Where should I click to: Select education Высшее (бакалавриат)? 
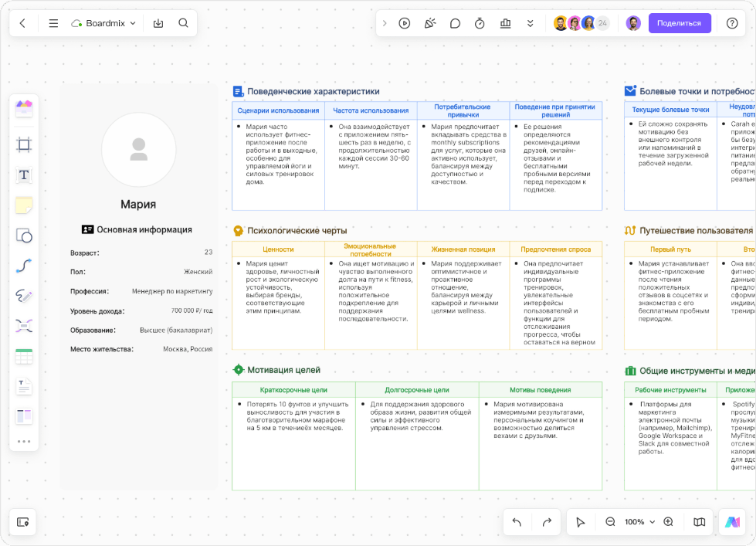[x=176, y=331]
